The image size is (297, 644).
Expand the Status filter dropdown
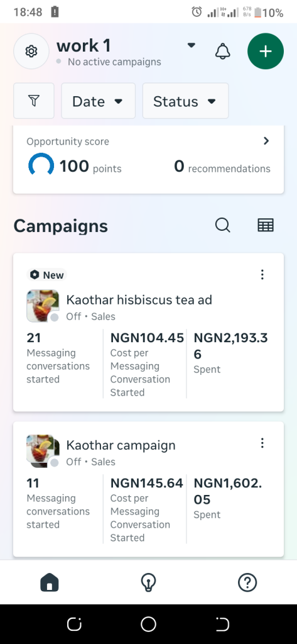tap(185, 101)
